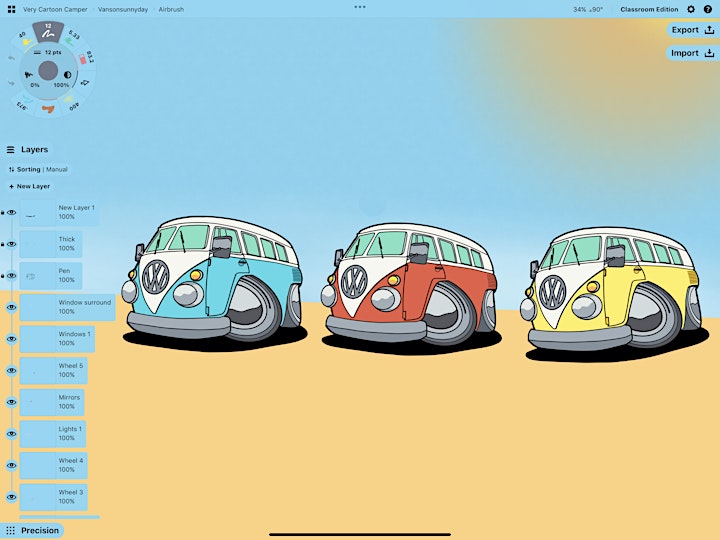The height and width of the screenshot is (540, 720).
Task: Open zoom and rotation readout 34% 90°
Action: pos(588,9)
